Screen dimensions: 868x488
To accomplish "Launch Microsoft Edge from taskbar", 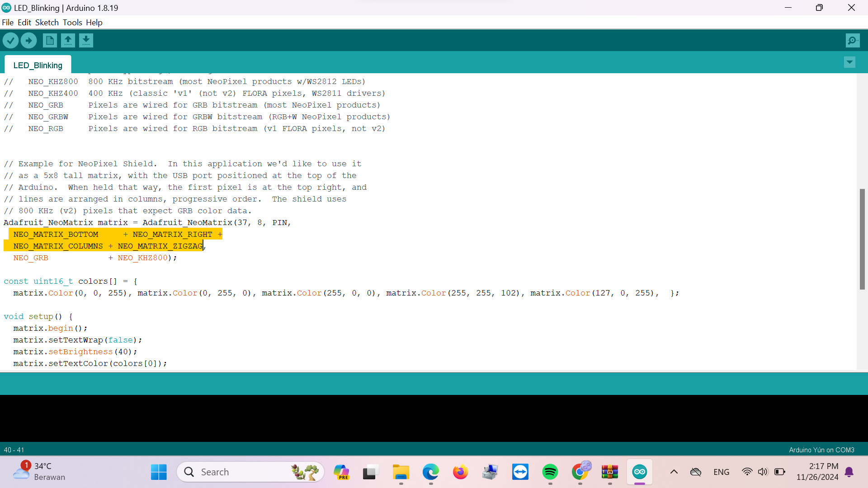I will [x=430, y=472].
